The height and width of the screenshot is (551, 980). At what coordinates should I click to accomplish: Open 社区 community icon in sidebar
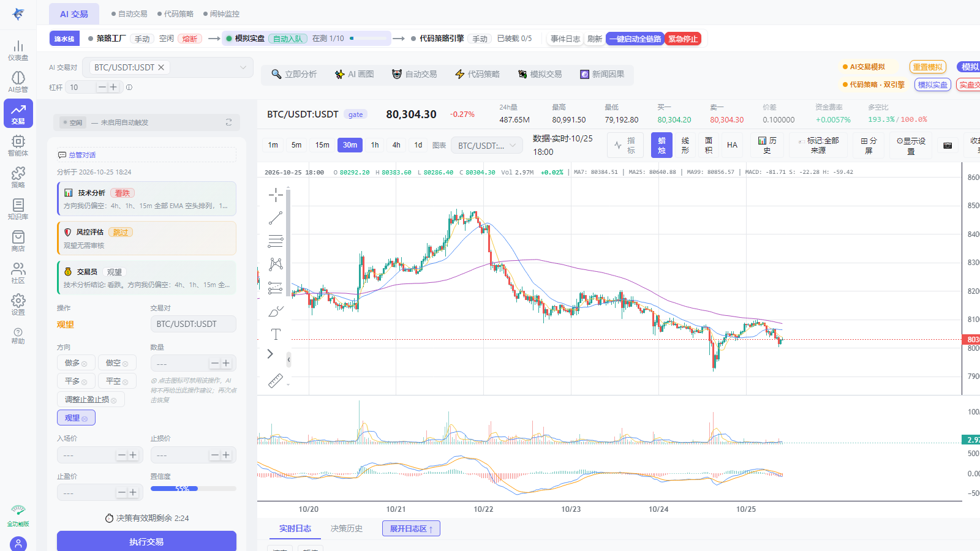pyautogui.click(x=18, y=273)
